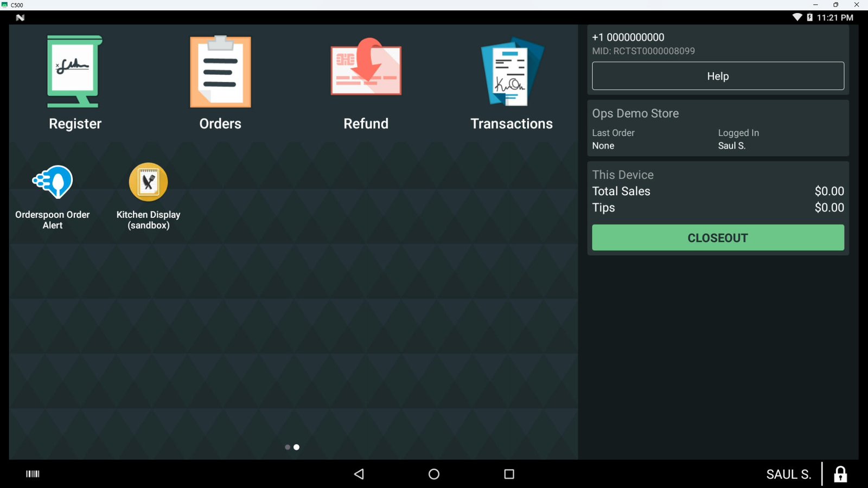Tap the Help button
This screenshot has height=488, width=868.
tap(718, 76)
